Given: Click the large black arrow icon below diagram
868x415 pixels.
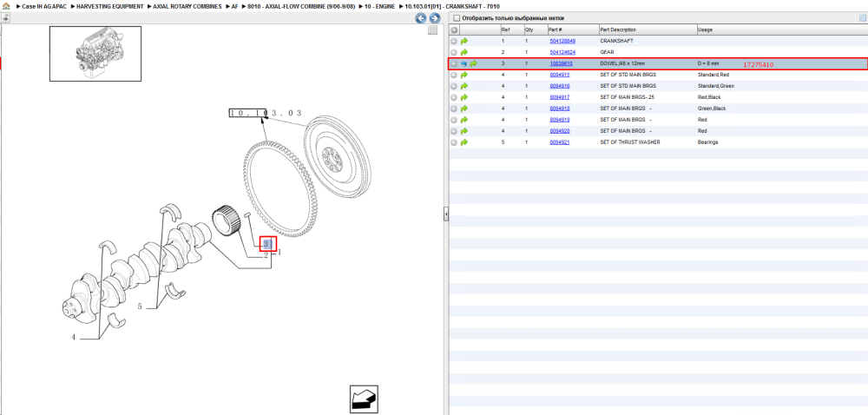Looking at the screenshot, I should pos(364,399).
